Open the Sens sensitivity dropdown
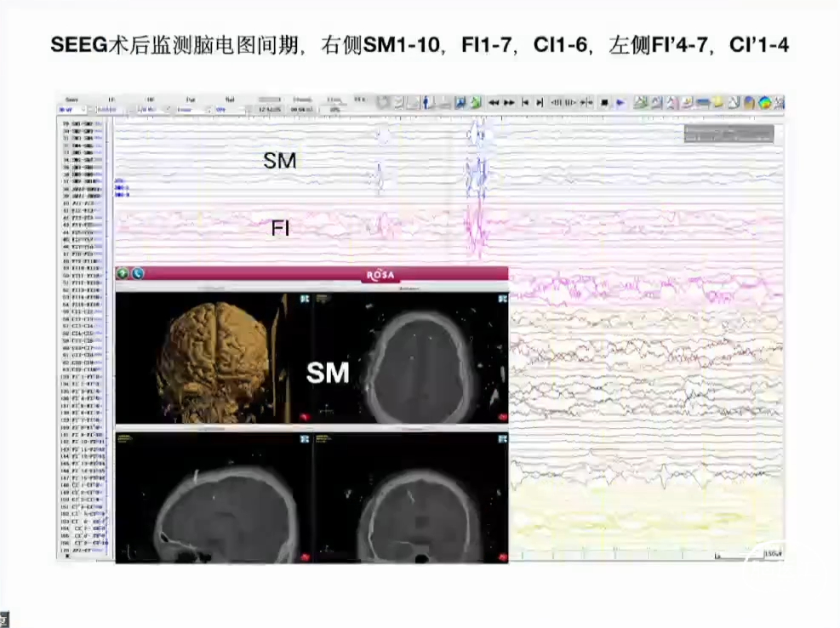The width and height of the screenshot is (840, 628). coord(71,110)
